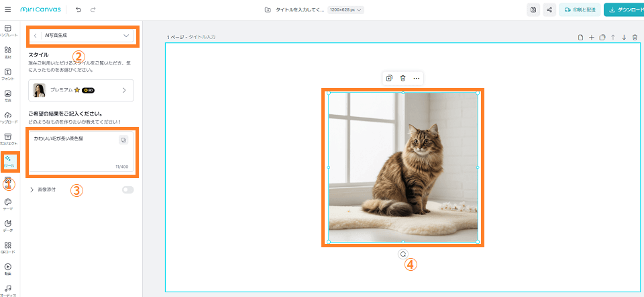Click the share icon in header
644x297 pixels.
coord(549,10)
